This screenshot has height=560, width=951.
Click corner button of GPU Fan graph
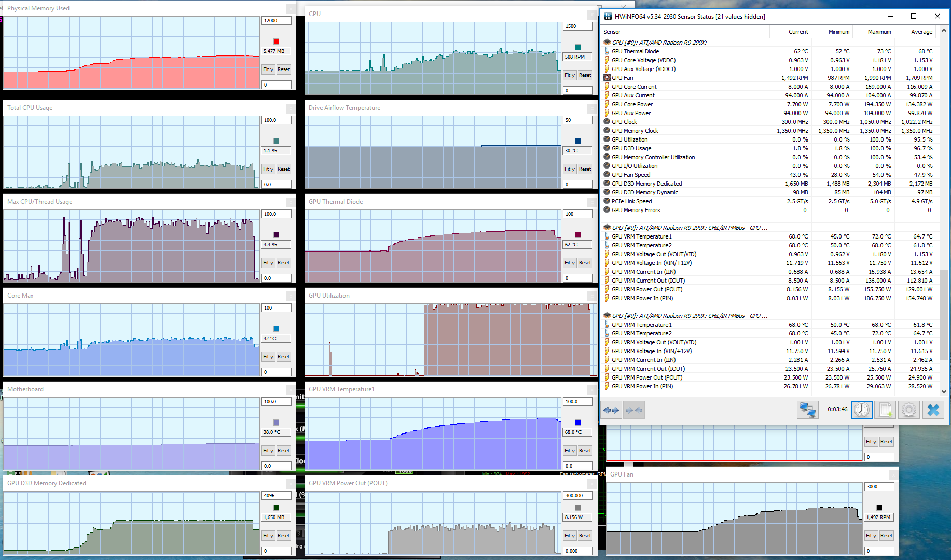coord(893,475)
